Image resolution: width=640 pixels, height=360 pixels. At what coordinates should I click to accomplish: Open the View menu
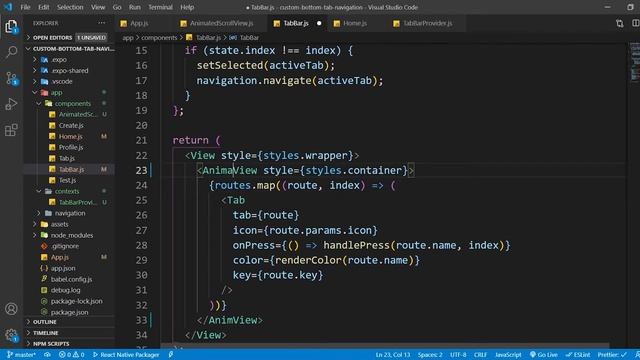coord(98,7)
